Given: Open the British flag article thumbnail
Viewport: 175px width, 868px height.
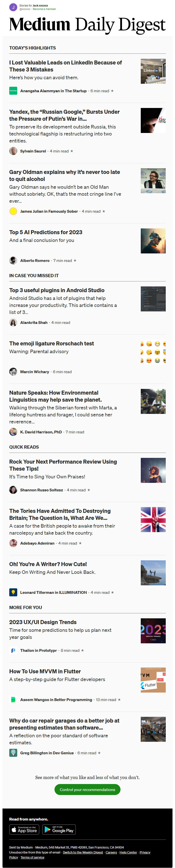Looking at the screenshot, I should click(x=153, y=520).
